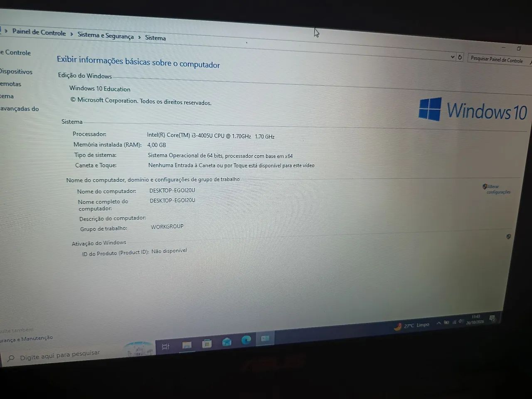Expand the address bar history dropdown
The width and height of the screenshot is (532, 399).
tap(453, 57)
